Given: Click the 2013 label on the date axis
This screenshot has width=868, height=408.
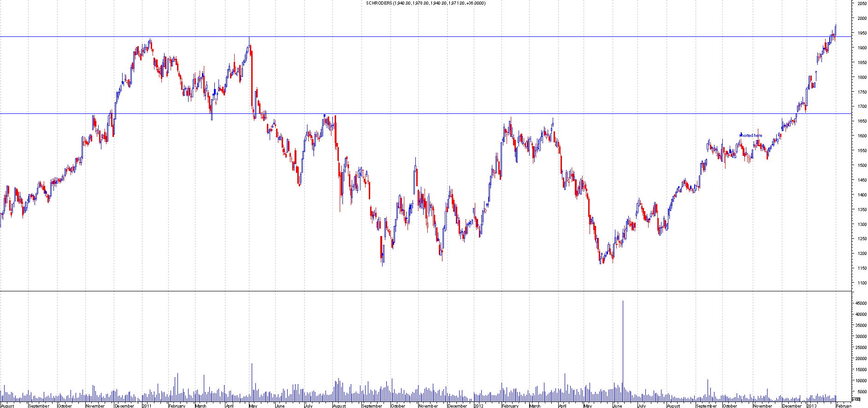Looking at the screenshot, I should pos(811,406).
